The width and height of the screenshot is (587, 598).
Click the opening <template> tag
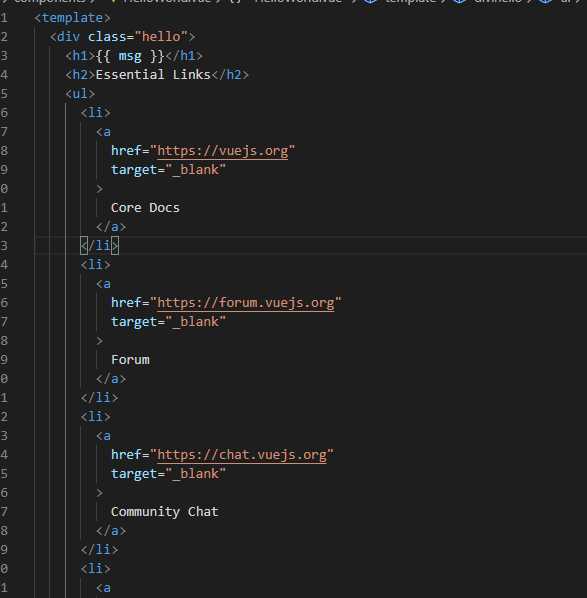pyautogui.click(x=72, y=18)
